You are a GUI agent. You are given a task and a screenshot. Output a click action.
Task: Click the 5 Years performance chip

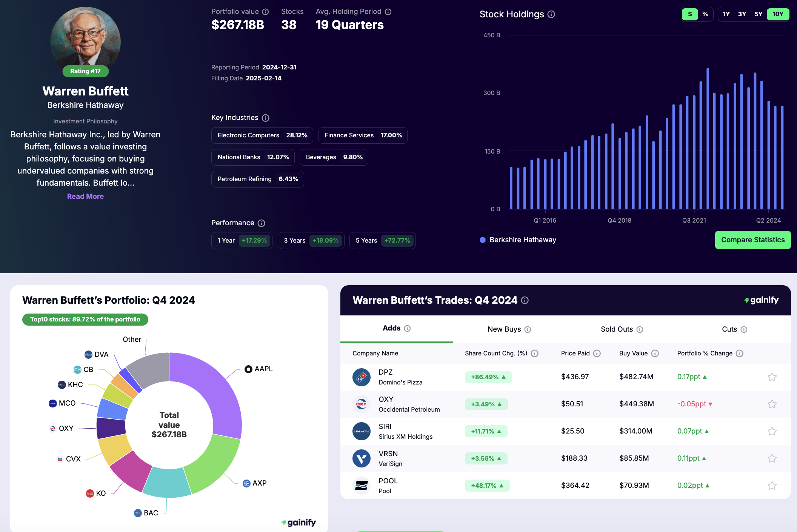tap(383, 241)
